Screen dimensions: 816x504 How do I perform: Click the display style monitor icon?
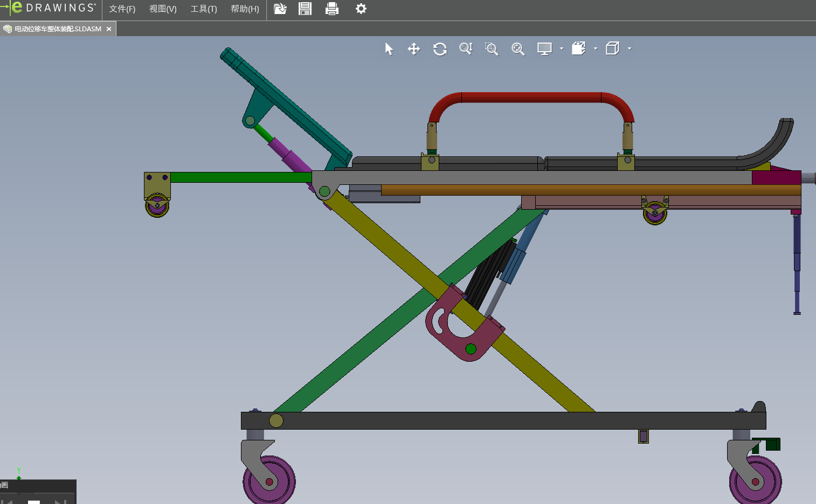(544, 49)
